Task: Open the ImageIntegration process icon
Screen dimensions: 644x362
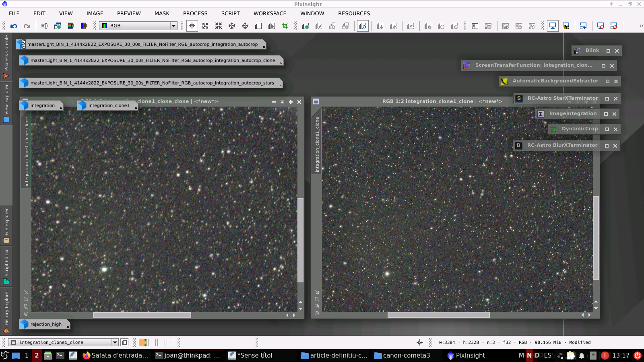Action: (572, 114)
